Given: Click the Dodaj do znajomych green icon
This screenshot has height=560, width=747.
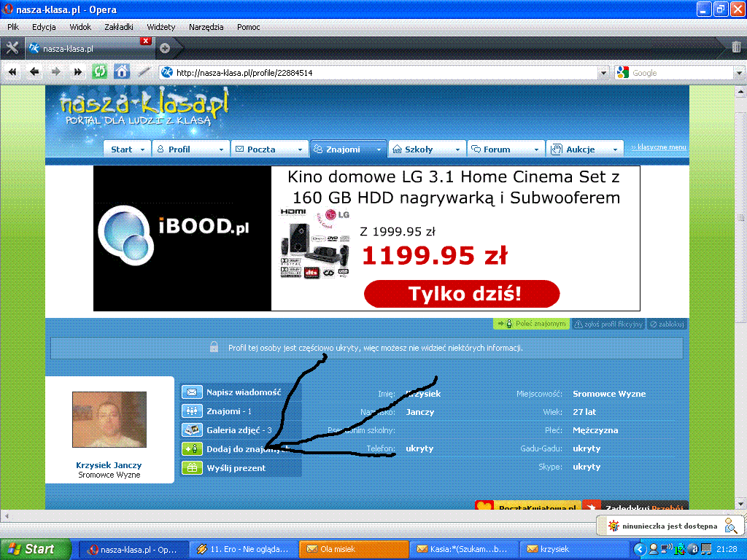Looking at the screenshot, I should coord(192,448).
